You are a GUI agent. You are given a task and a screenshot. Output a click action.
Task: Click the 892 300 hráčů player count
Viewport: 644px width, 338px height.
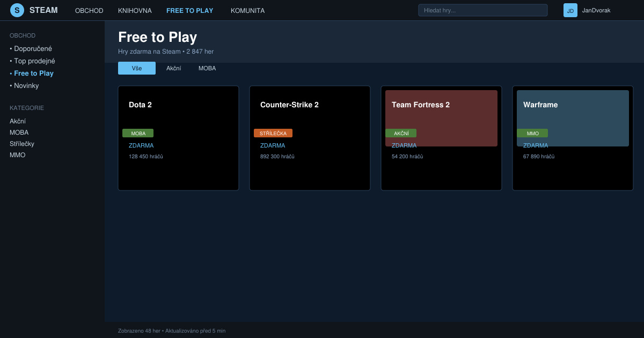point(277,157)
